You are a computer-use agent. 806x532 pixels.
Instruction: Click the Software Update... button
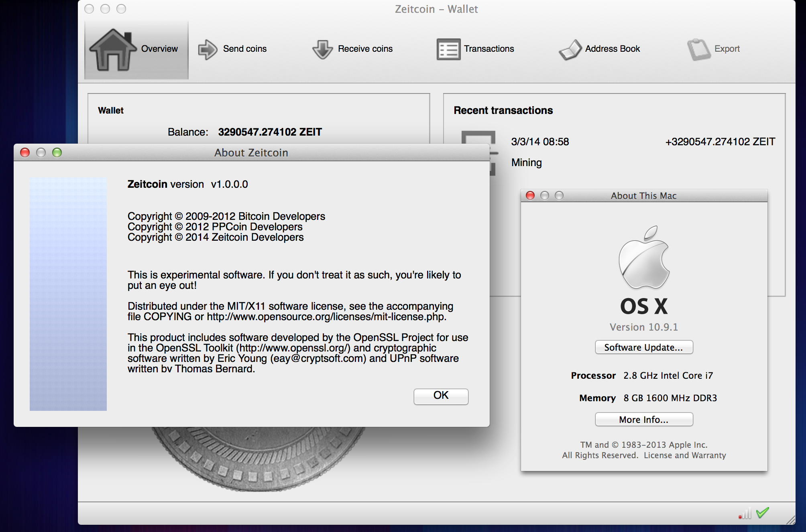pyautogui.click(x=644, y=347)
